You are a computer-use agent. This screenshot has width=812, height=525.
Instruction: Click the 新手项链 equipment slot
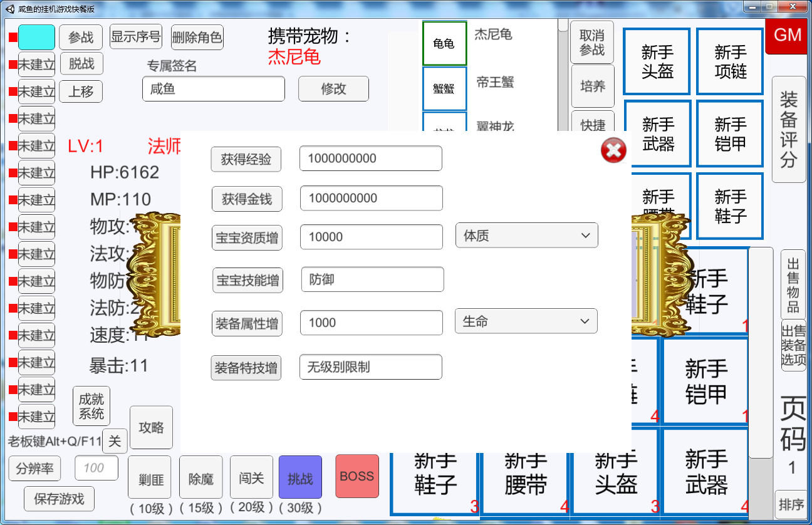(729, 60)
